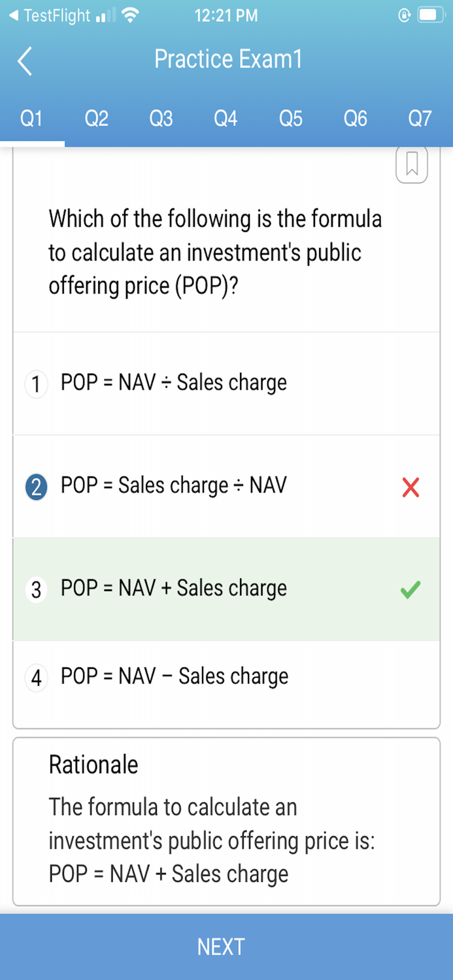
Task: Select answer 4 radio circle
Action: pyautogui.click(x=36, y=678)
